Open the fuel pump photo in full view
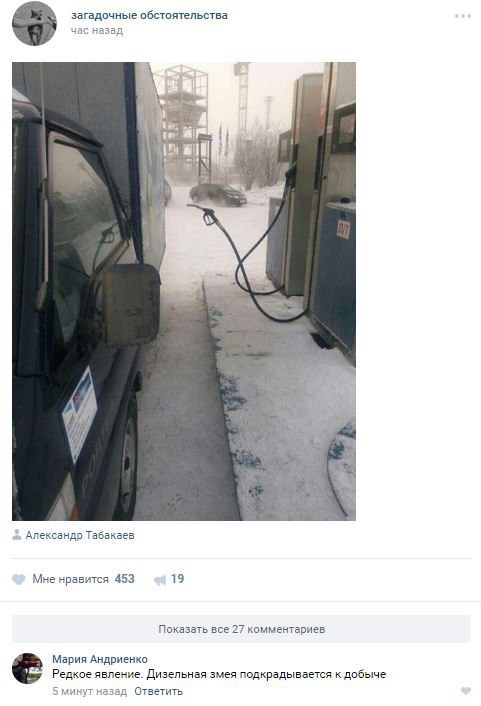This screenshot has height=706, width=481. tap(184, 291)
